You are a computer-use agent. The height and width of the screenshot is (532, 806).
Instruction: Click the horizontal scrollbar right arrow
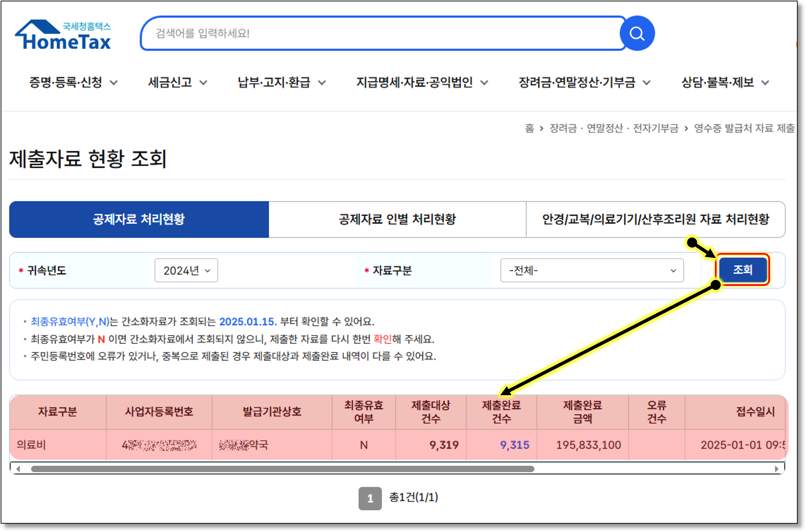[x=776, y=469]
